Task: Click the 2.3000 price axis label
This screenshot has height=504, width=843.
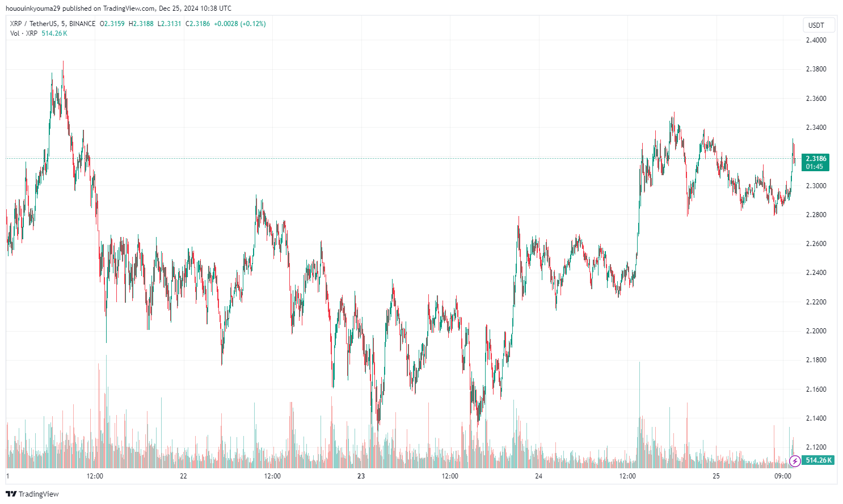Action: (816, 186)
